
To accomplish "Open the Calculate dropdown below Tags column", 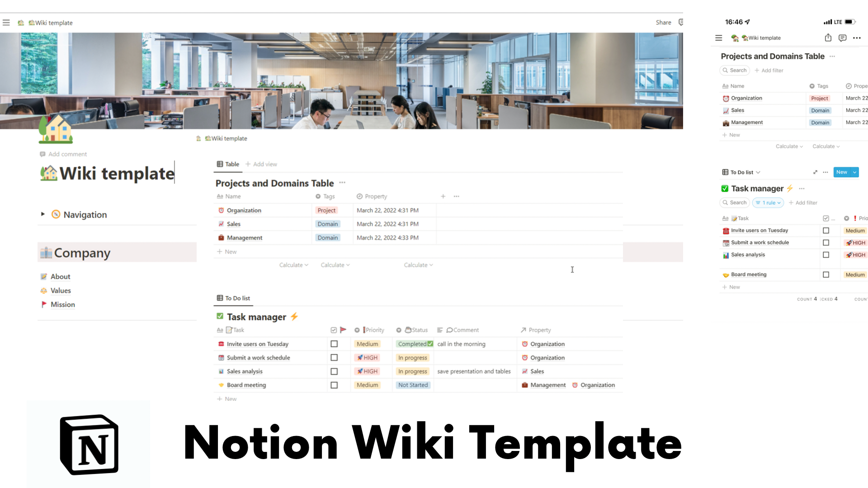I will 335,264.
